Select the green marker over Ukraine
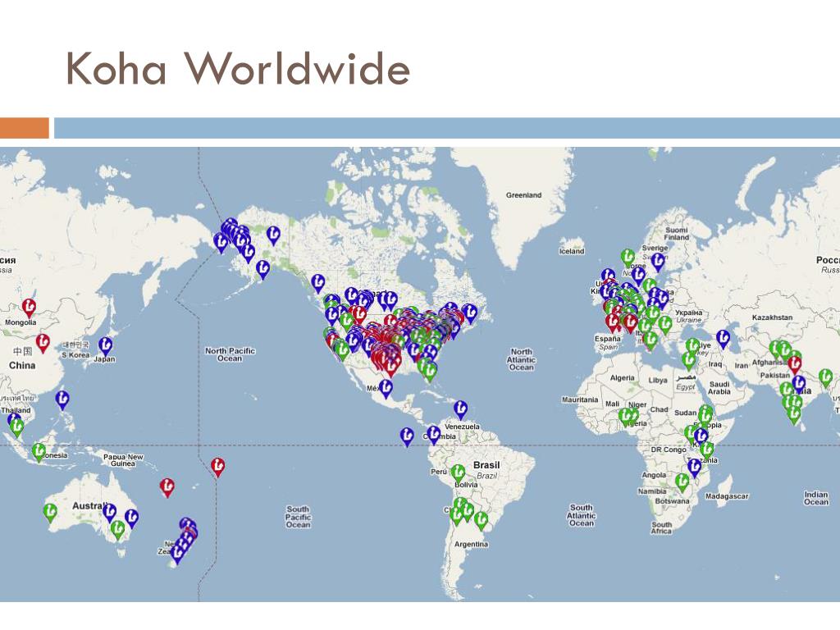 [x=664, y=325]
